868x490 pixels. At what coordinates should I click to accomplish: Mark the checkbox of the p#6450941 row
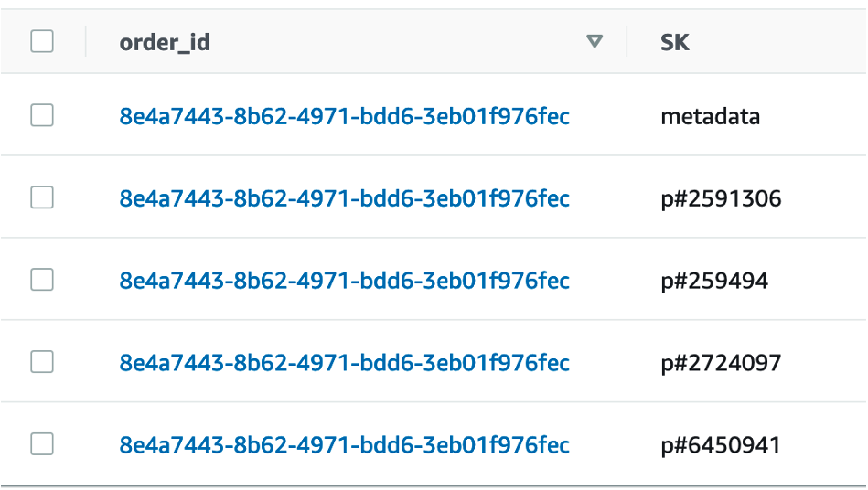click(42, 444)
